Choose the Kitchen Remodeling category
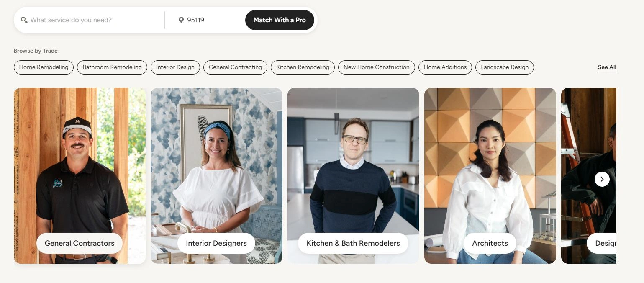The image size is (644, 283). [x=302, y=67]
